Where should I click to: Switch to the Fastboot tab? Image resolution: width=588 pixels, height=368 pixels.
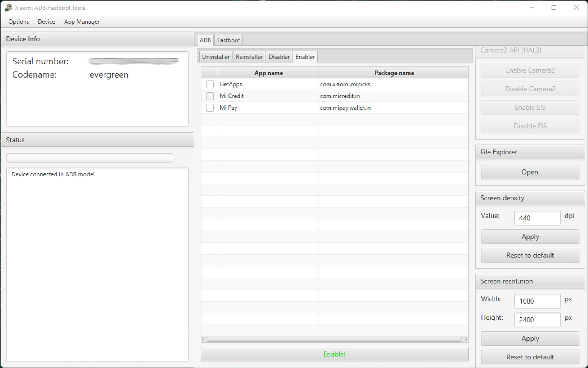point(228,40)
